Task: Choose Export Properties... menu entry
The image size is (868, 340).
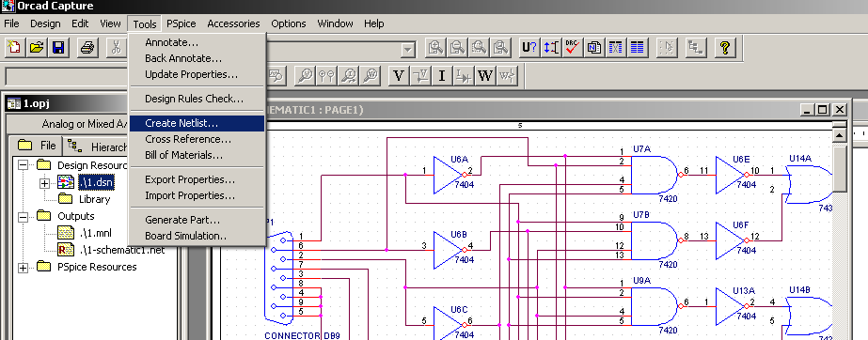Action: 197,179
